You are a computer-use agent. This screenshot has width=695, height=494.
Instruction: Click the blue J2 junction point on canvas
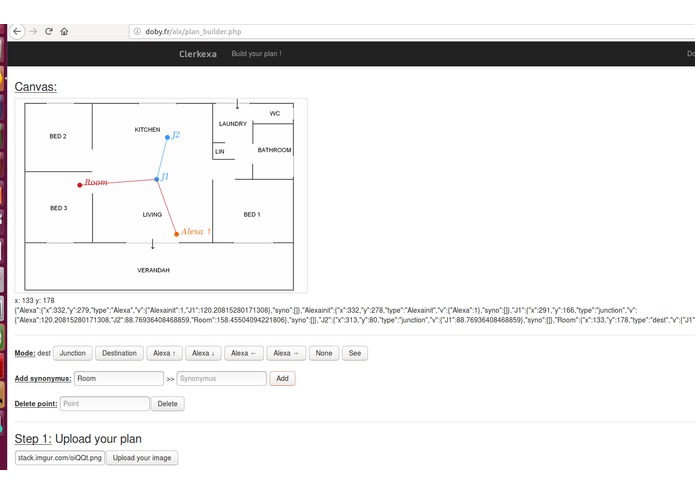pyautogui.click(x=167, y=137)
